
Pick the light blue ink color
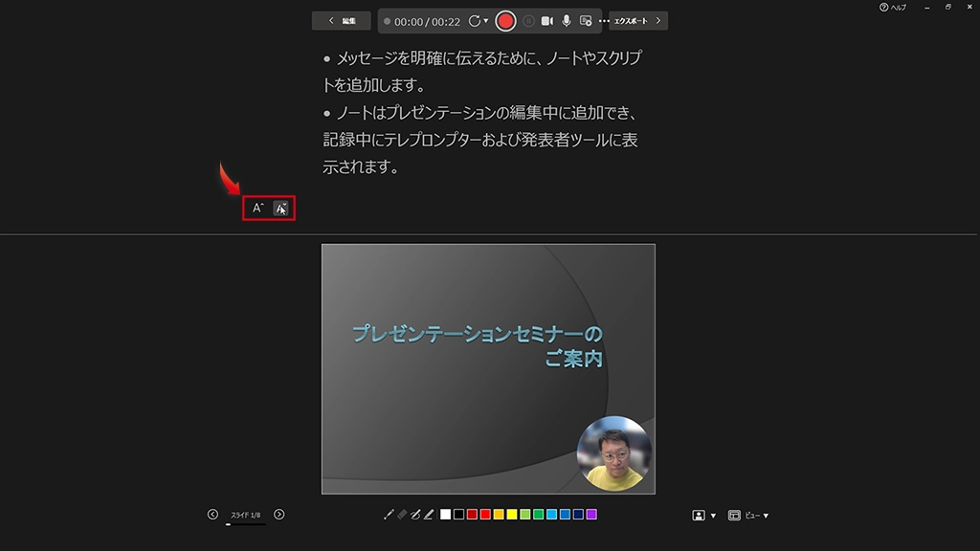click(x=551, y=514)
